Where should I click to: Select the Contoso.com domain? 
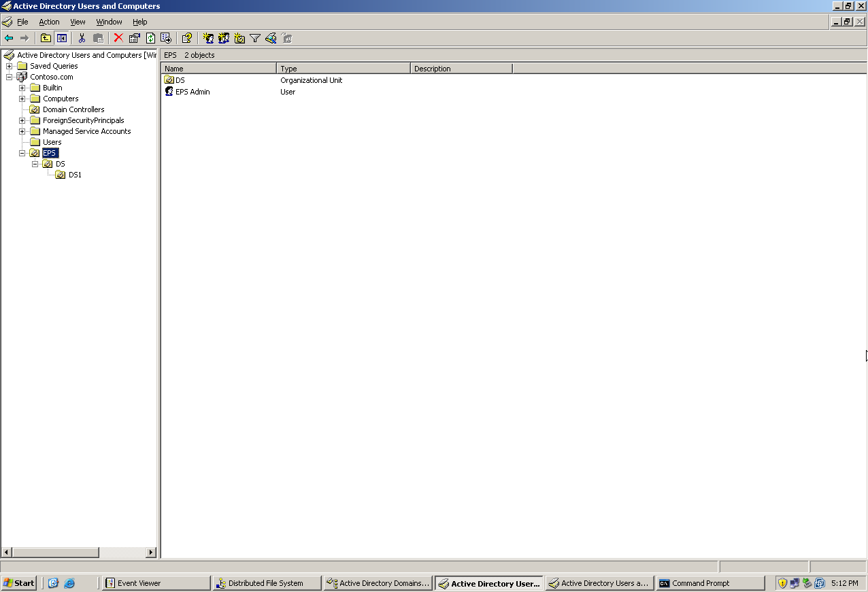(51, 77)
